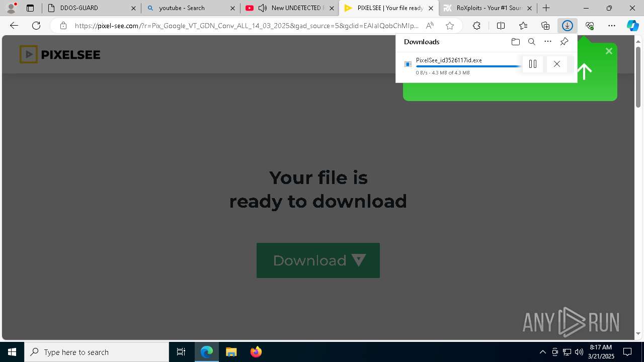Switch to New UNDETECTED tab
This screenshot has height=362, width=644.
tap(297, 8)
